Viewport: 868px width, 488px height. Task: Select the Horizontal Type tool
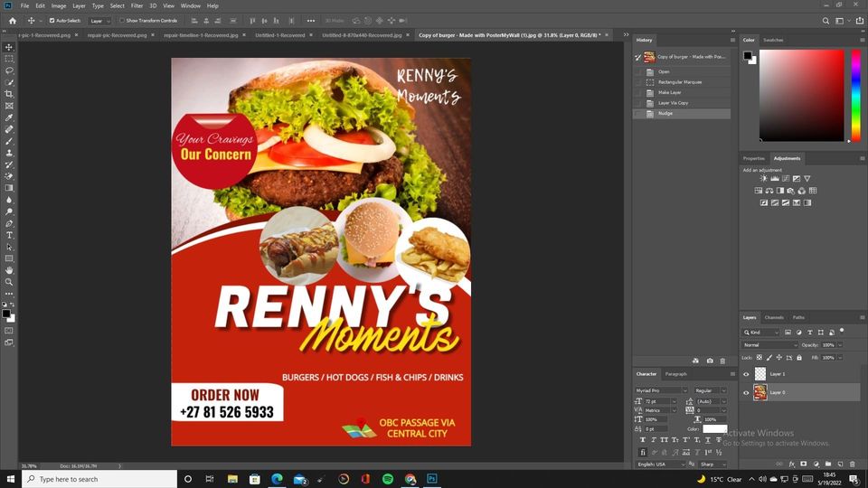click(9, 235)
